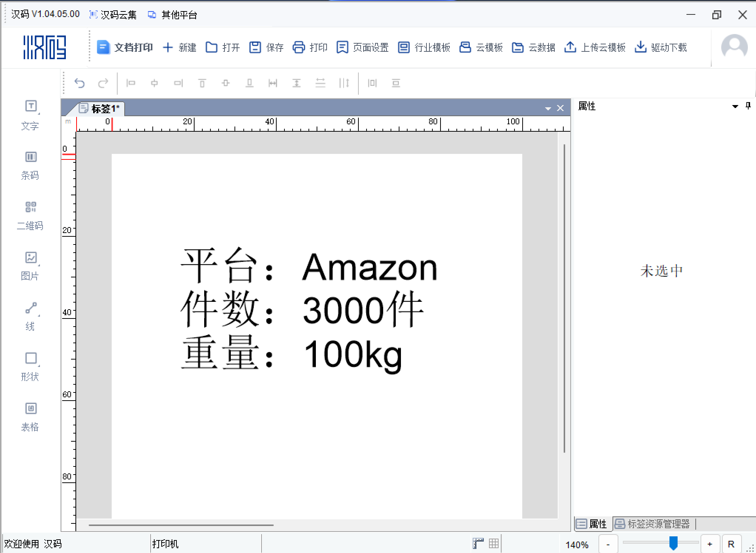The width and height of the screenshot is (756, 553).
Task: Select the 二维码 QR code tool
Action: click(31, 215)
